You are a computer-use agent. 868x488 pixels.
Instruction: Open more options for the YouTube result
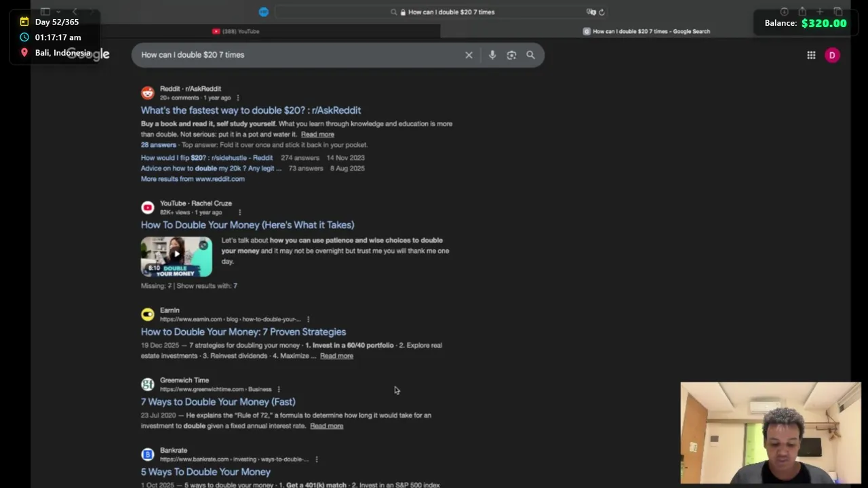(239, 212)
